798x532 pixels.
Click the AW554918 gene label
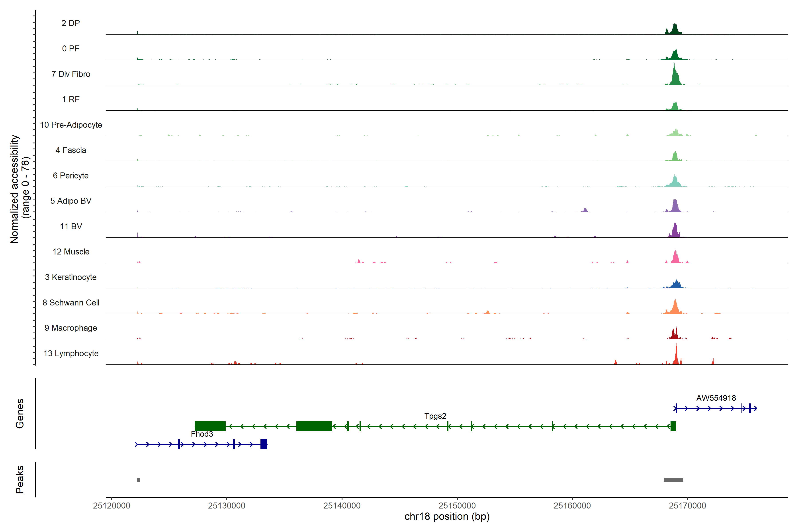point(716,398)
